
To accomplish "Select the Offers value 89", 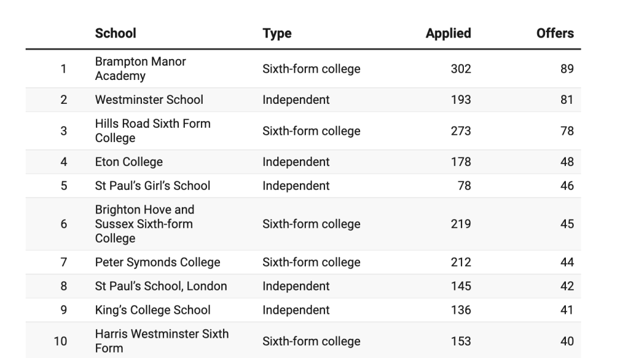I will coord(566,69).
